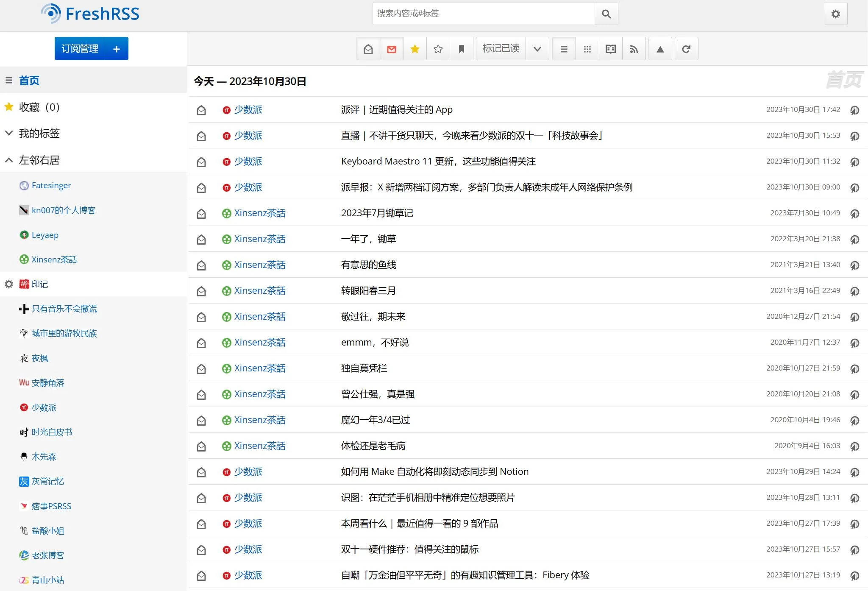The image size is (868, 591).
Task: Click the 标记已读 button
Action: 501,49
